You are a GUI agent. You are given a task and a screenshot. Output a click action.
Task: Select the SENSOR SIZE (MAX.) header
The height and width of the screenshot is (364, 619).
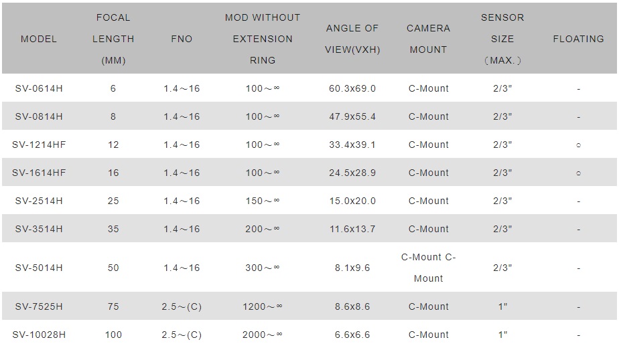[x=502, y=39]
